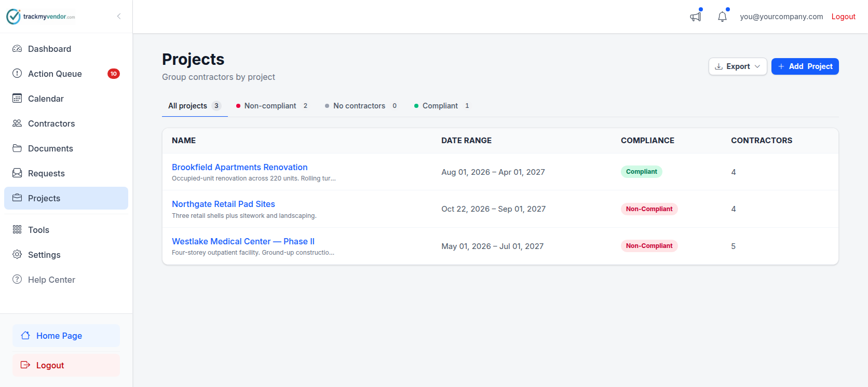Click the sidebar Logout exit icon
This screenshot has width=868, height=387.
(25, 365)
